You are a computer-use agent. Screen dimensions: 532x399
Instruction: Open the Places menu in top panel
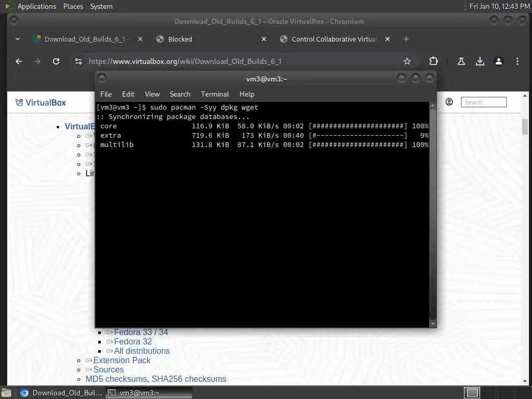tap(73, 6)
